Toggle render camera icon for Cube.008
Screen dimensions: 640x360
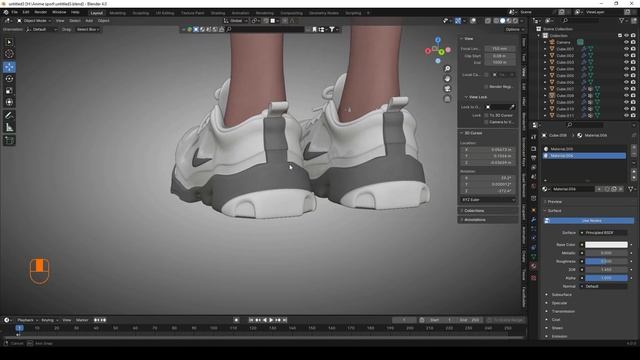click(x=633, y=96)
